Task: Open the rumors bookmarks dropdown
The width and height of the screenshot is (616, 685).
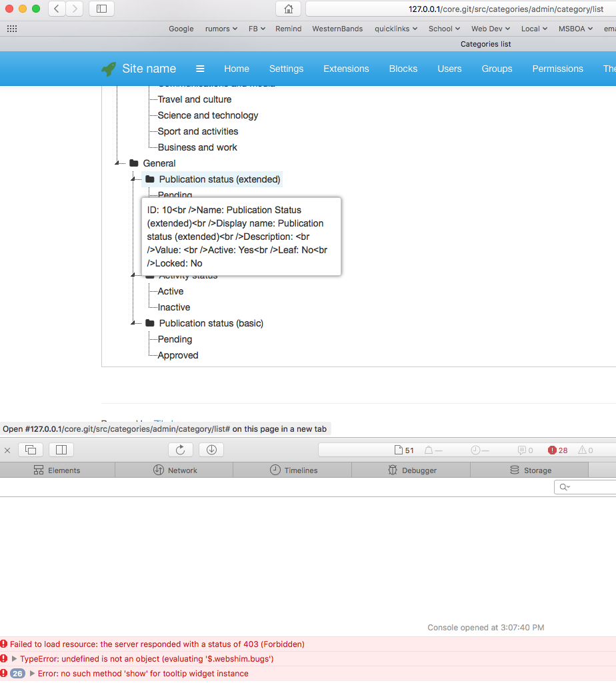Action: pyautogui.click(x=221, y=29)
